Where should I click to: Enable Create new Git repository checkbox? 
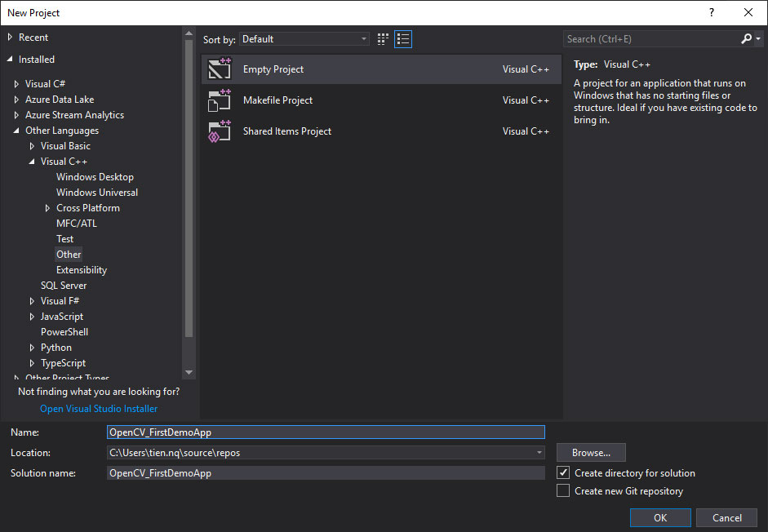pyautogui.click(x=563, y=491)
